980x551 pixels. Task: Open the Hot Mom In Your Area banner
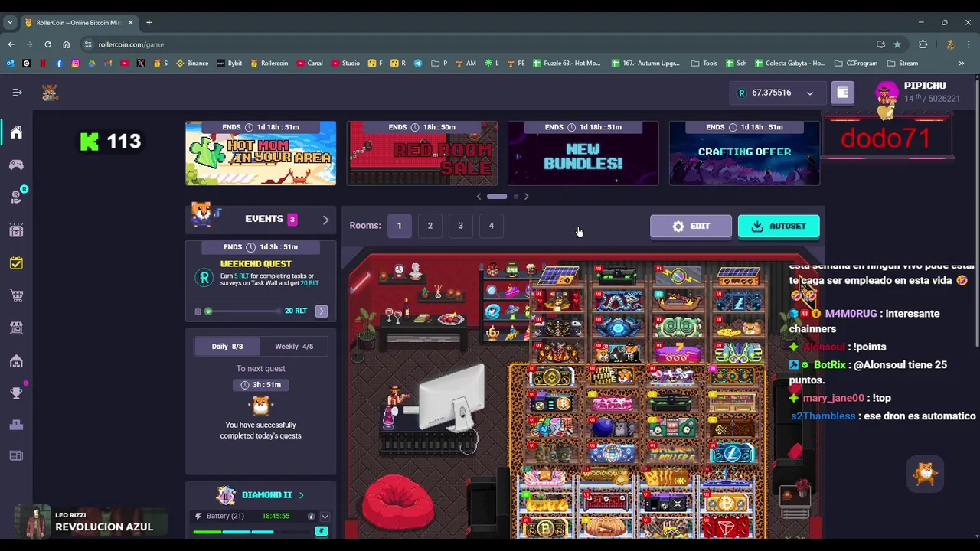(x=260, y=153)
